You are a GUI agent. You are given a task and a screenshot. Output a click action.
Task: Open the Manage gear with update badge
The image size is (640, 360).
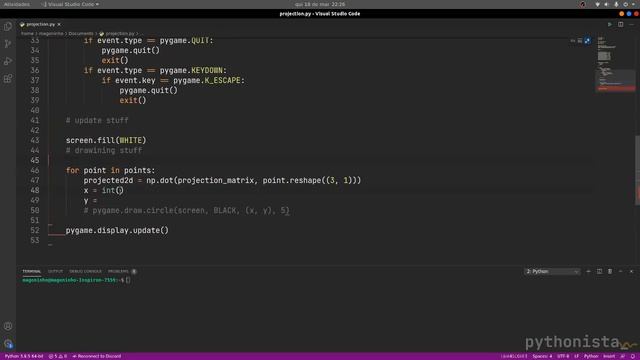pyautogui.click(x=8, y=344)
